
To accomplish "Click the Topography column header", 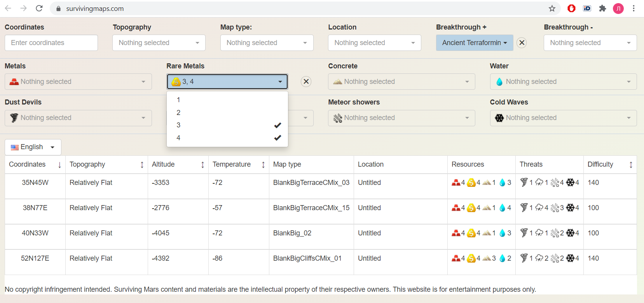I will tap(87, 164).
